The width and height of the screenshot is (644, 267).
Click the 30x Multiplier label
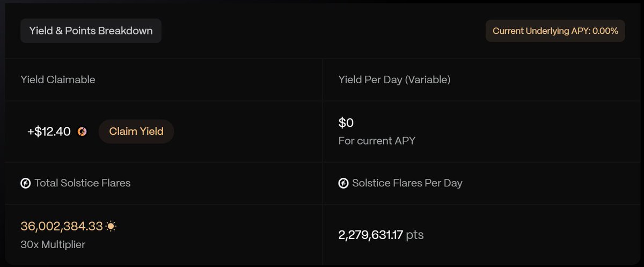(x=53, y=244)
